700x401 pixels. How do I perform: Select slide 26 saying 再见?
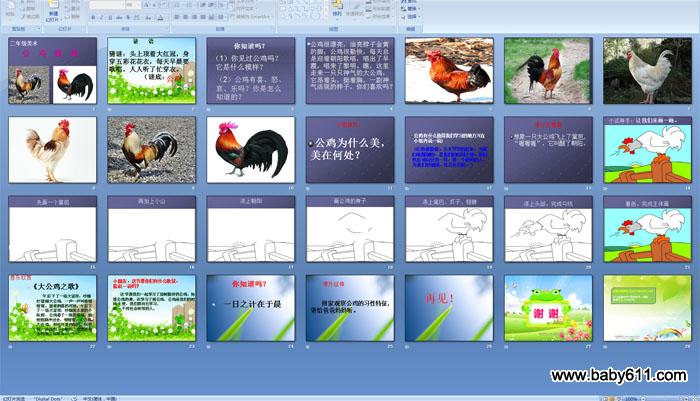[449, 308]
